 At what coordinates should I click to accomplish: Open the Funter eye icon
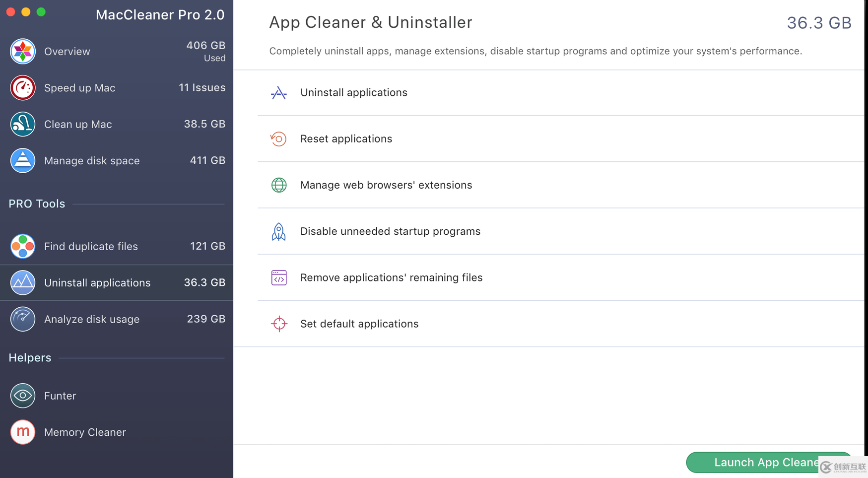[x=23, y=396]
